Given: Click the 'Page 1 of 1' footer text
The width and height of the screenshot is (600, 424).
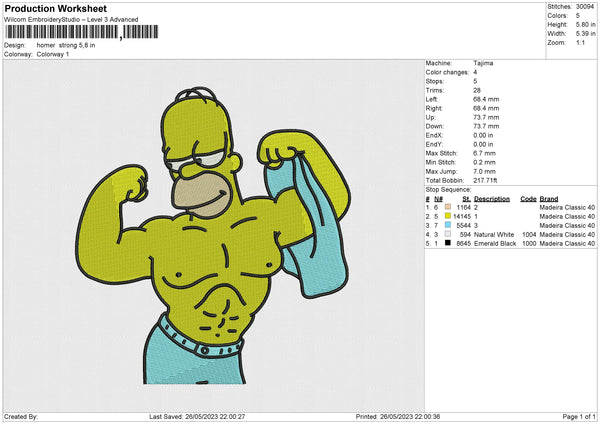Looking at the screenshot, I should pyautogui.click(x=579, y=416).
